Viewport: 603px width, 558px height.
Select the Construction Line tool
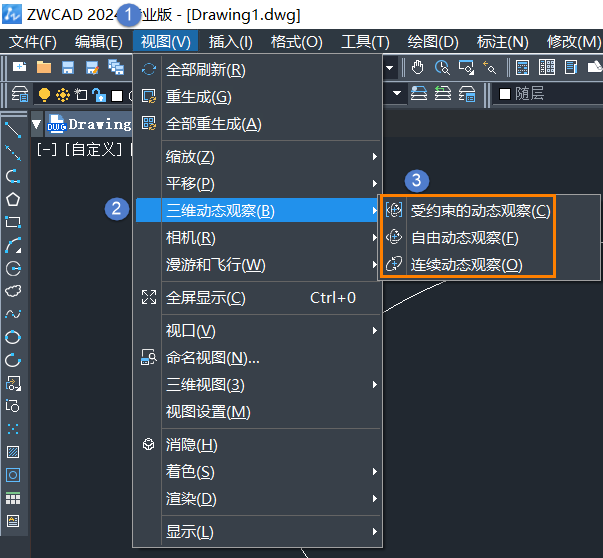[x=13, y=153]
